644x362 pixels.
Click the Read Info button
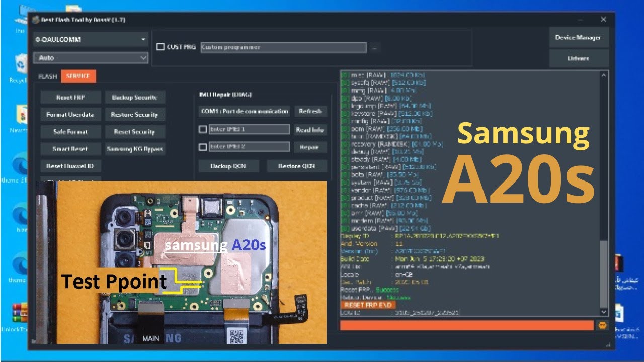(x=310, y=130)
